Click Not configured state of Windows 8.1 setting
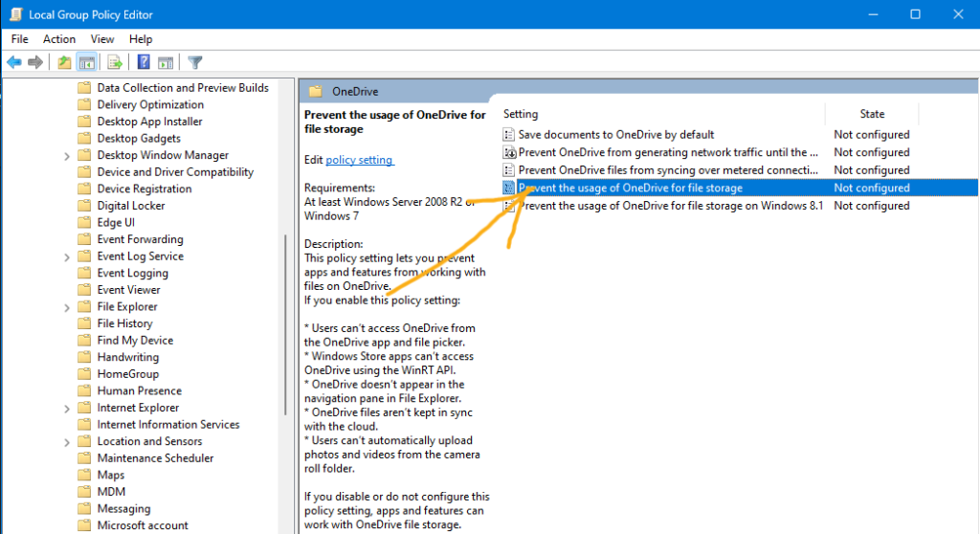Image resolution: width=980 pixels, height=534 pixels. tap(871, 206)
